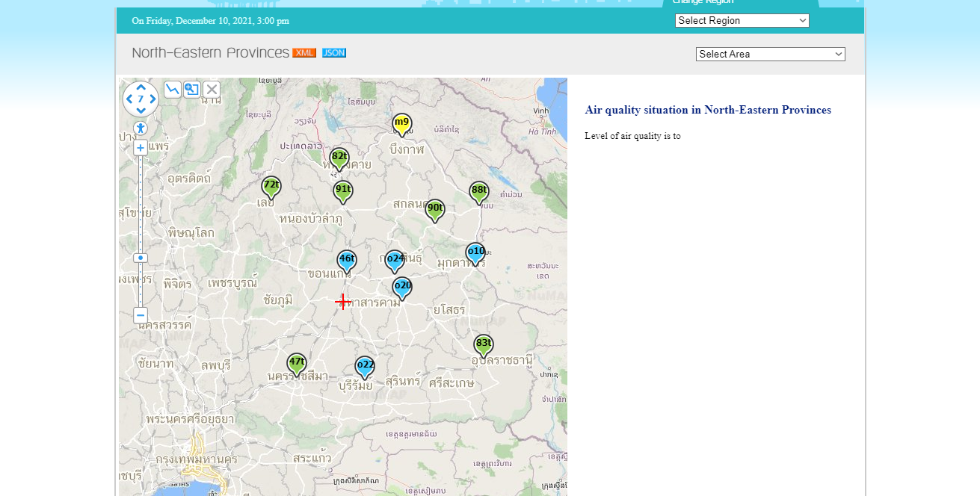
Task: Open the JSON feed link
Action: pyautogui.click(x=334, y=52)
